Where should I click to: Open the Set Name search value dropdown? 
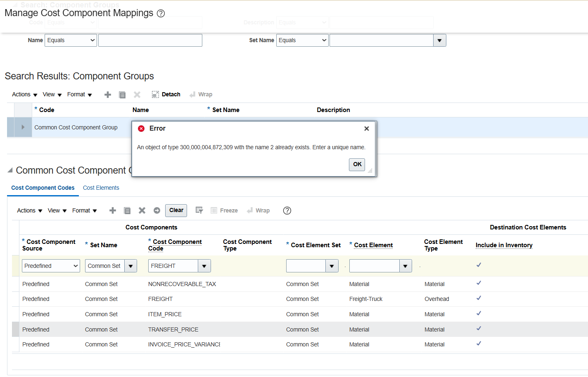(x=440, y=40)
